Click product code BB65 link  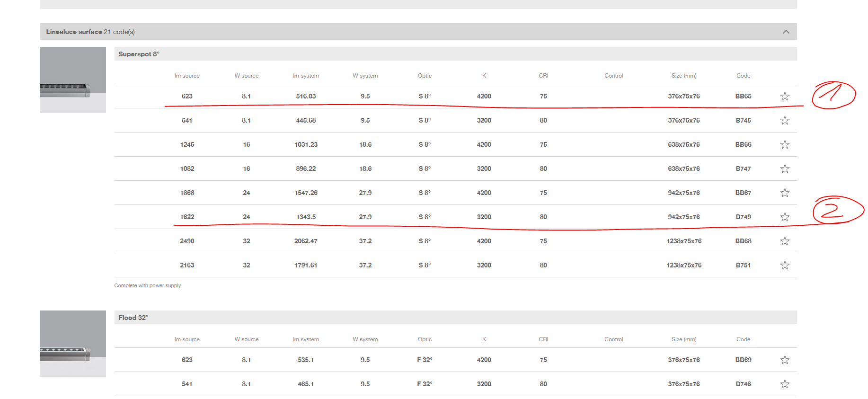[x=743, y=96]
